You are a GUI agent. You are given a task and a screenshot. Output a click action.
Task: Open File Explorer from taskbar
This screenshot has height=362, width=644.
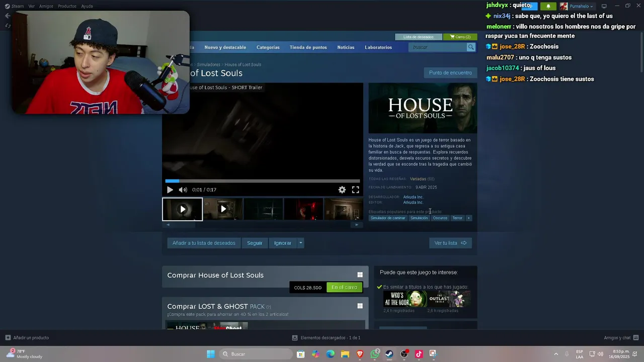(345, 354)
